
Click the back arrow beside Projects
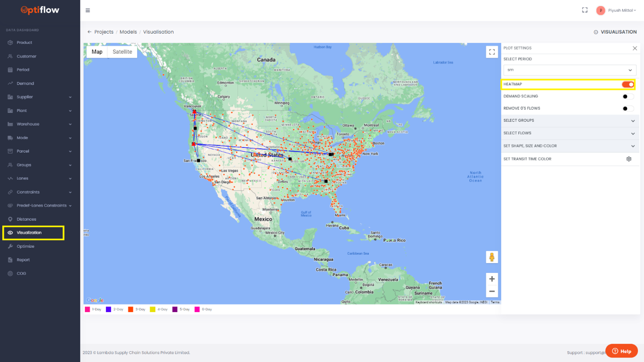point(90,32)
